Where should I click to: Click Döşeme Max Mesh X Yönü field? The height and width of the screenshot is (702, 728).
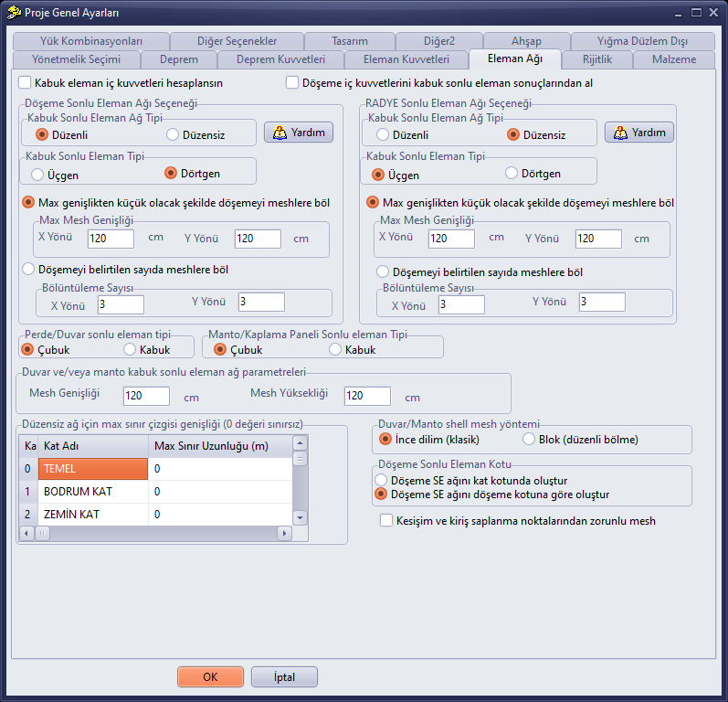[111, 239]
